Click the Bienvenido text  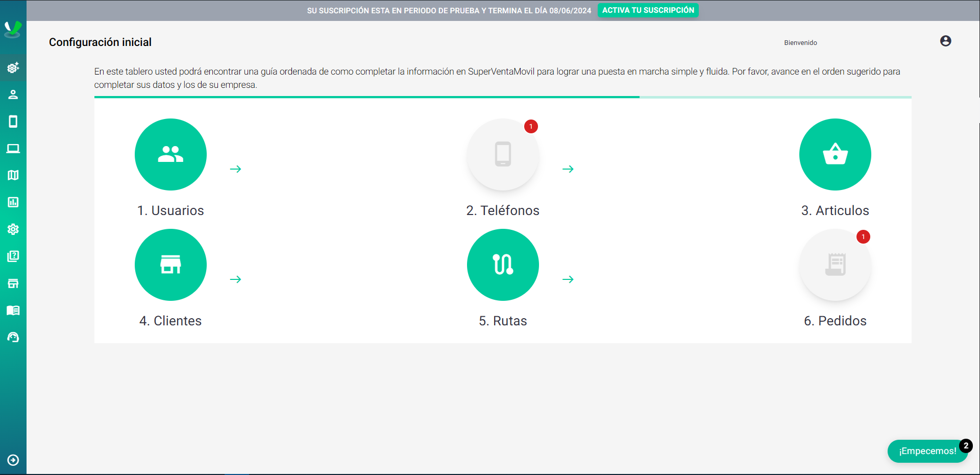800,43
